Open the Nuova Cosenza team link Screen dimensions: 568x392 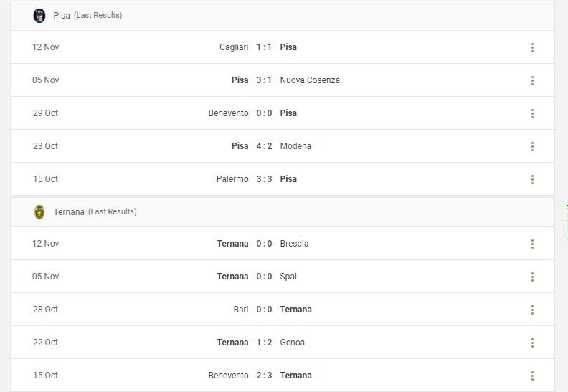(x=310, y=80)
